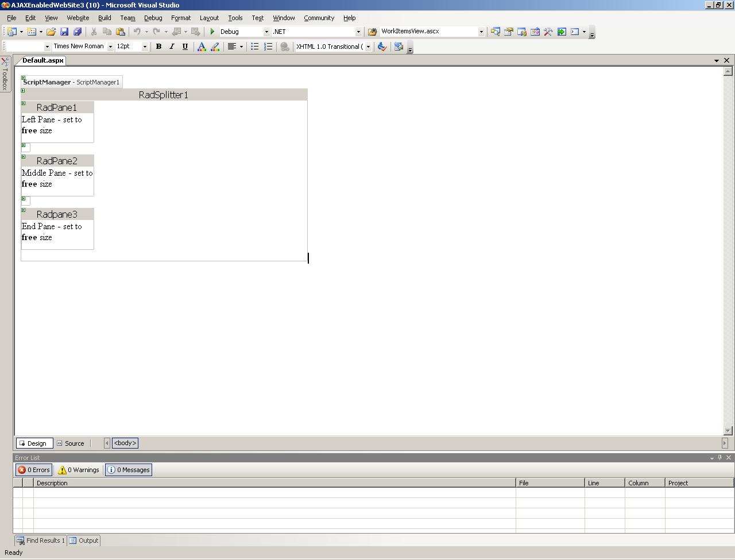Click the Redo arrow icon
This screenshot has width=735, height=560.
[x=156, y=32]
